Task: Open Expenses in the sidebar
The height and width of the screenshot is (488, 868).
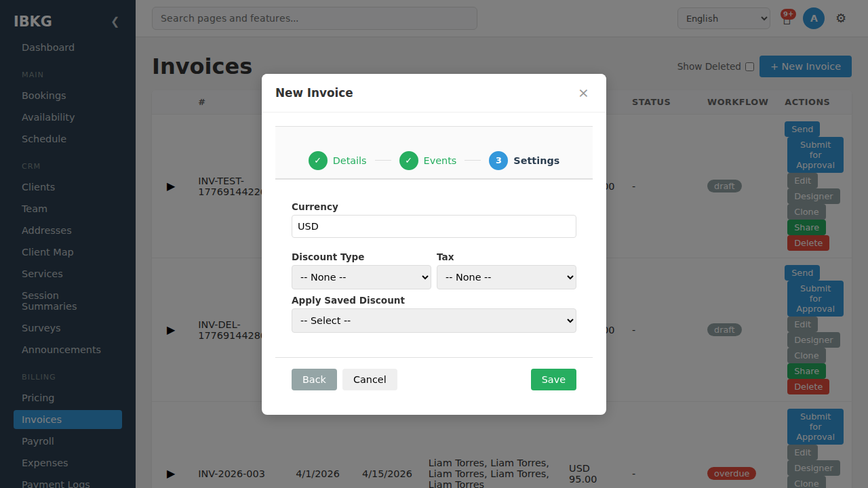Action: 68,463
